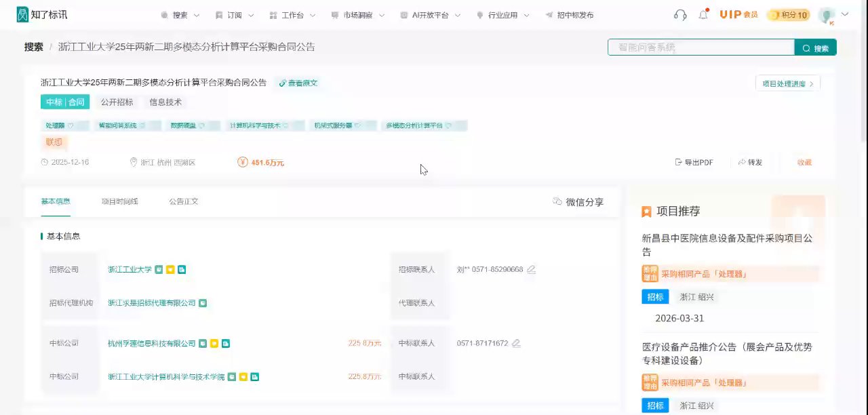This screenshot has height=415, width=868.
Task: Expand the 市场洞察 dropdown menu
Action: 382,15
